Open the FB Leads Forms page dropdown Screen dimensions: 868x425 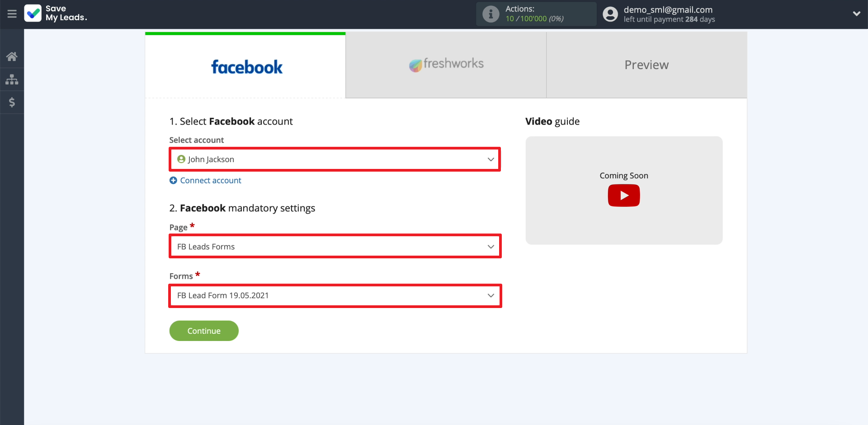click(335, 247)
